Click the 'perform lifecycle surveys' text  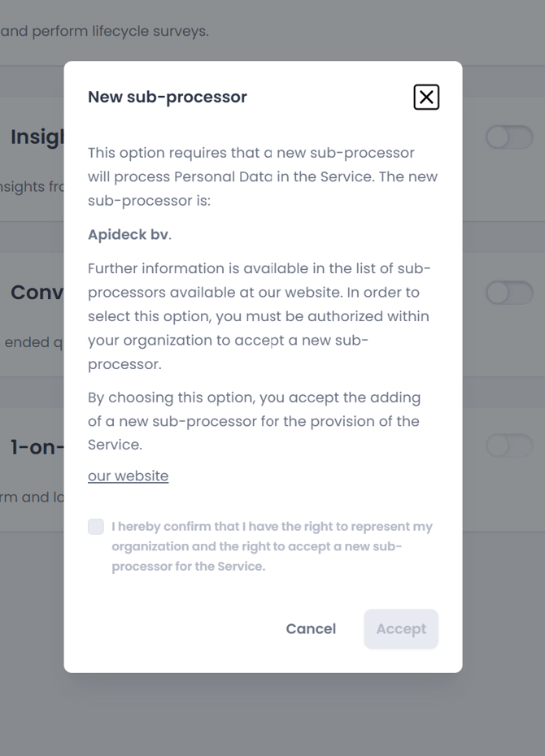(x=104, y=32)
